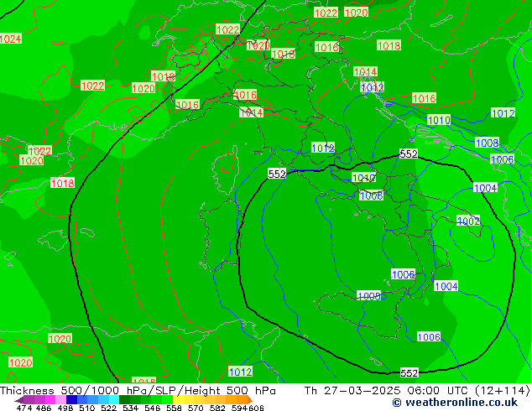The height and width of the screenshot is (411, 532).
Task: Select the 594 legend value
Action: [239, 408]
